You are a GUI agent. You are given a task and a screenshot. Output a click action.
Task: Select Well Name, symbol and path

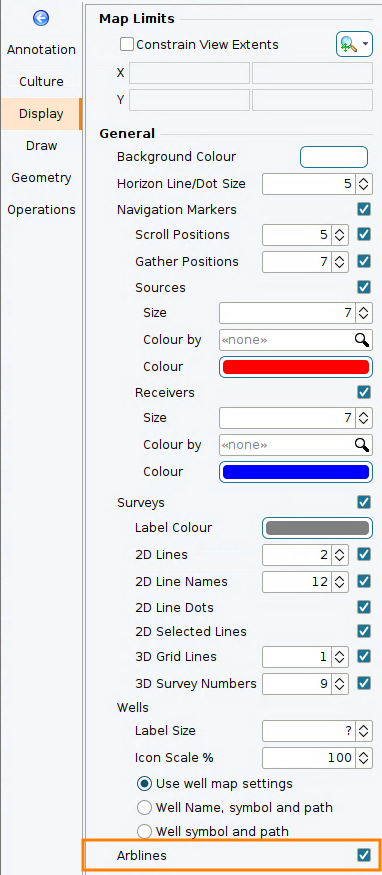pos(144,807)
